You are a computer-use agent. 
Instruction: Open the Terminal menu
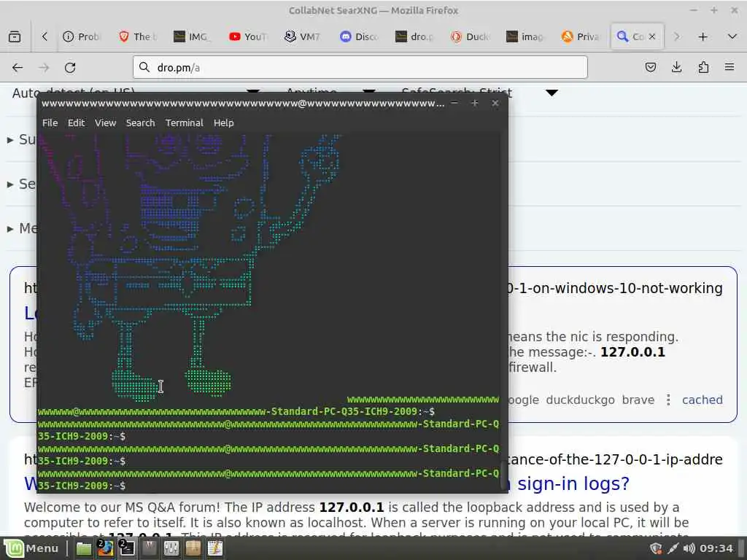[185, 122]
